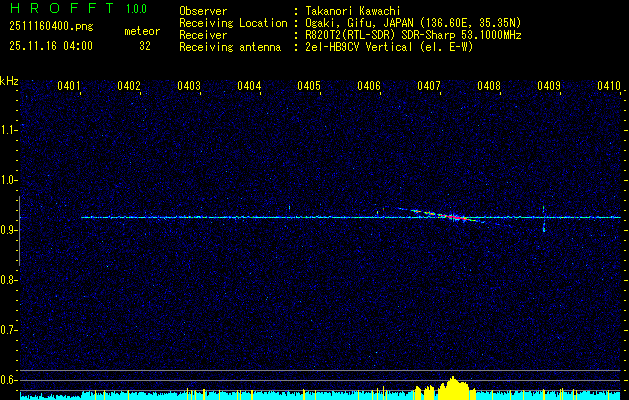Click the 0407 time marker
Image resolution: width=629 pixels, height=400 pixels.
tap(429, 86)
